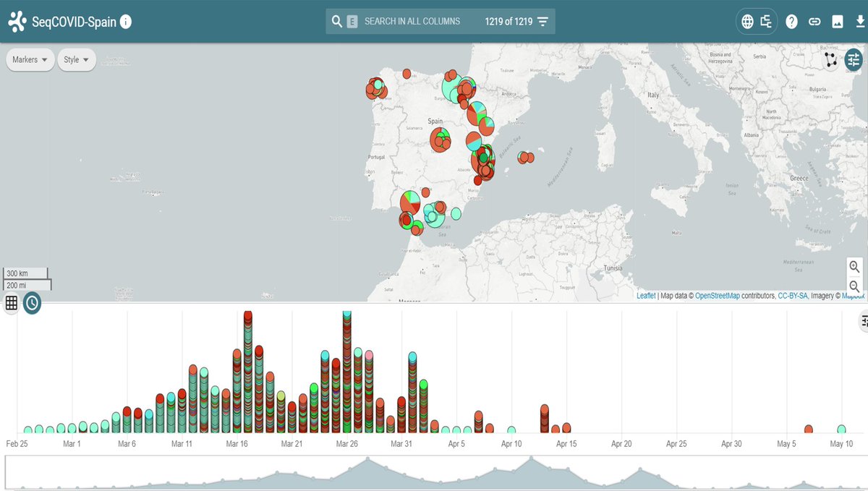Open project info next to SeqCOVID-Spain

126,22
